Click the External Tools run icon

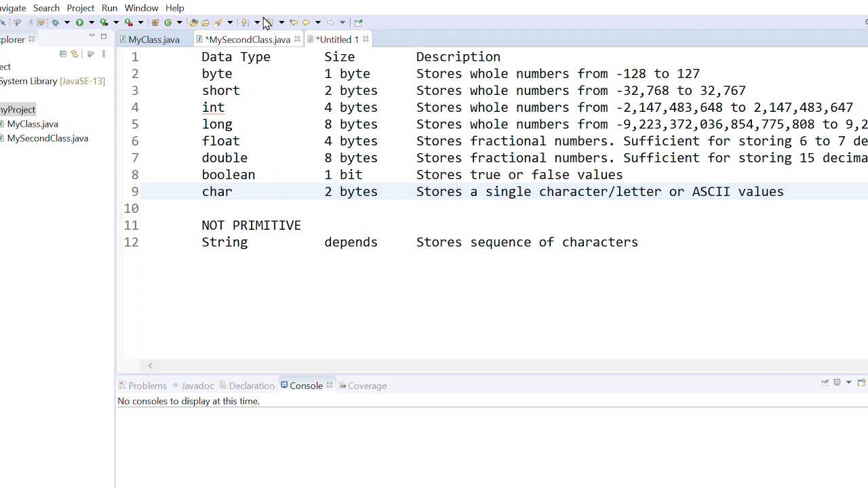(128, 22)
